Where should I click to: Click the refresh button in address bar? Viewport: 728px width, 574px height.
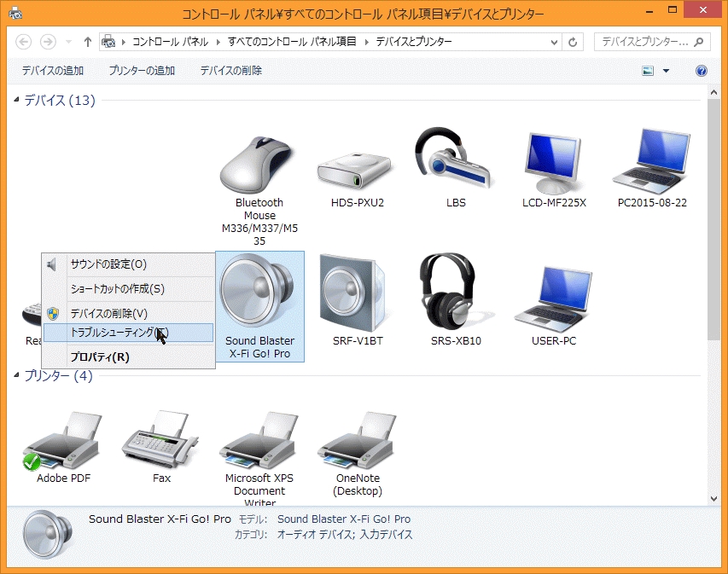coord(573,43)
